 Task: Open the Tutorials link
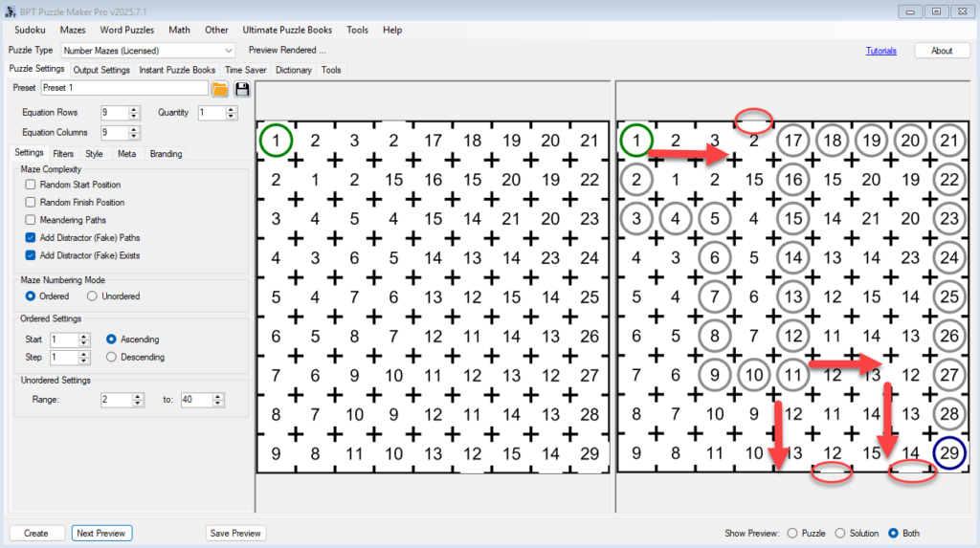pos(880,51)
